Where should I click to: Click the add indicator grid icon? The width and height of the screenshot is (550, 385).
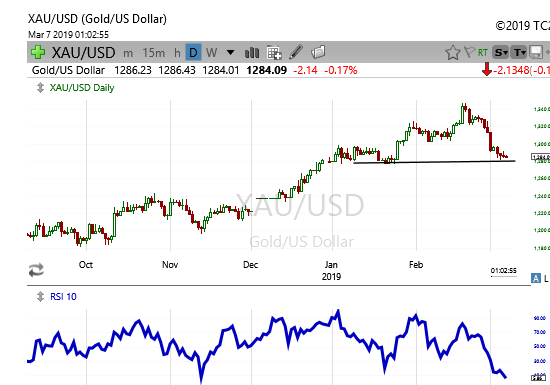pos(274,53)
